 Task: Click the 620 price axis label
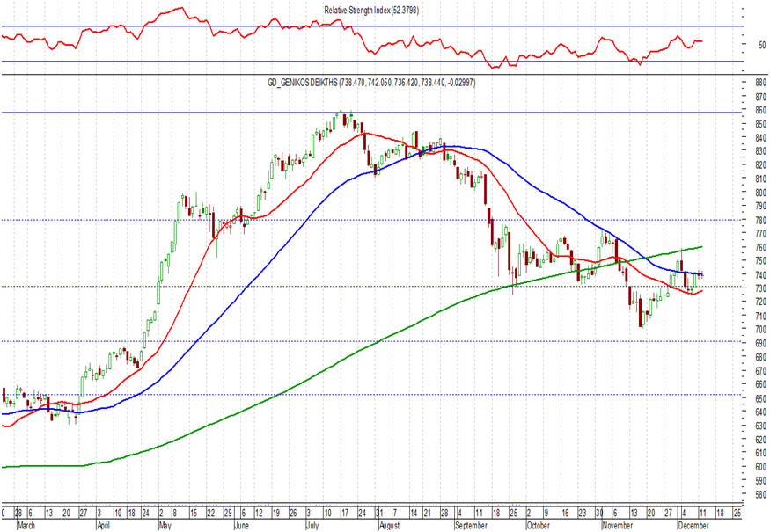[x=761, y=440]
